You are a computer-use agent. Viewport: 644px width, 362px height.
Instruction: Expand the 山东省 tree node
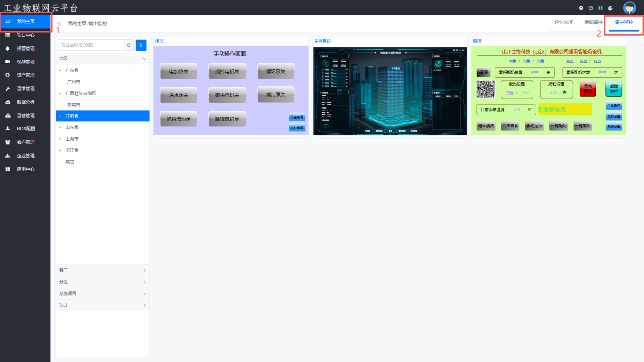(x=60, y=127)
